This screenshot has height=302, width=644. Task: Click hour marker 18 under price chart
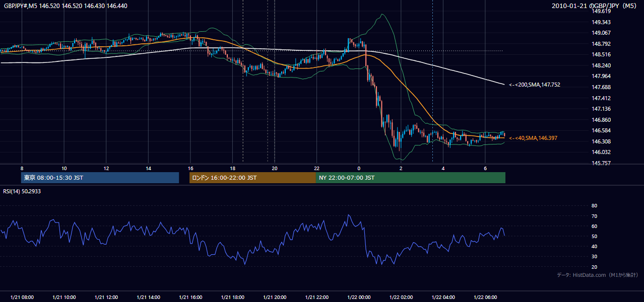pyautogui.click(x=232, y=168)
